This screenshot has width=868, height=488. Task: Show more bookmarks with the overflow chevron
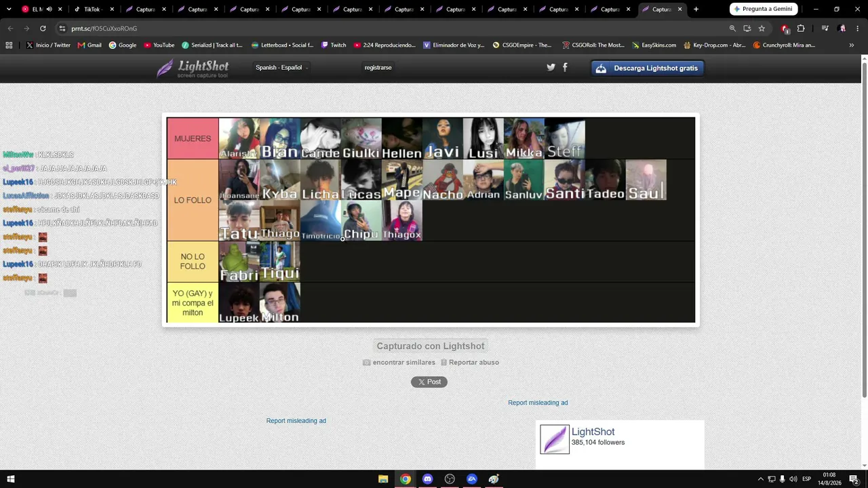coord(852,45)
